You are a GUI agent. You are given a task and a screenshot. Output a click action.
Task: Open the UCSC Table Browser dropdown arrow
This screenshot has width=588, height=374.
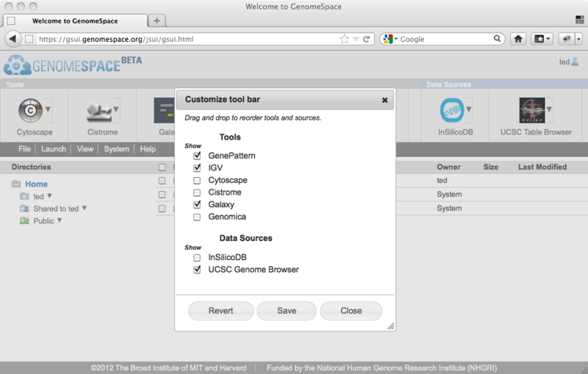pyautogui.click(x=549, y=109)
